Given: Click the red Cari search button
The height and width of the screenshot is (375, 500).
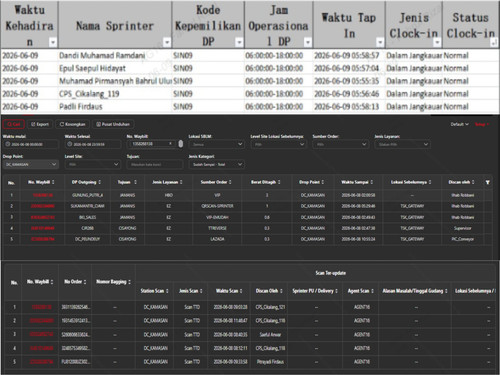Looking at the screenshot, I should point(14,124).
